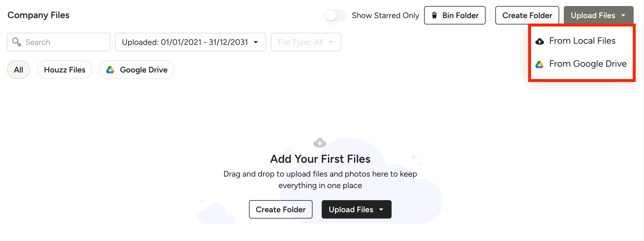
Task: Focus the Search input field
Action: (x=59, y=42)
